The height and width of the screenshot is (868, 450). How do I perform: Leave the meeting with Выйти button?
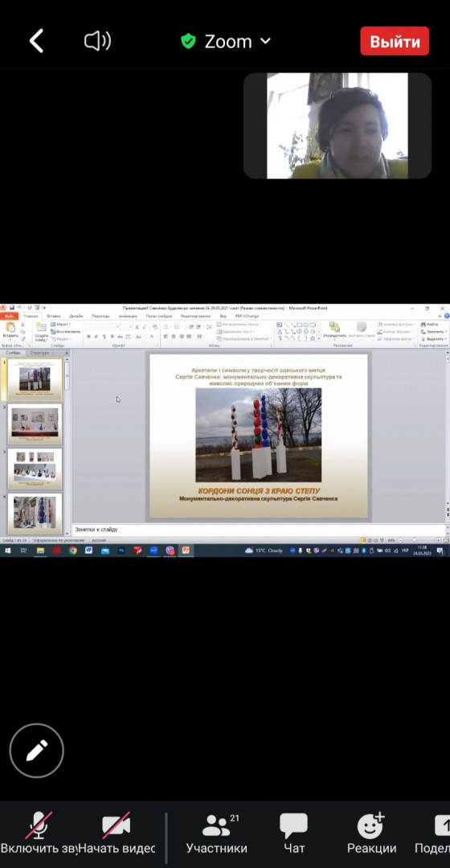click(x=395, y=42)
